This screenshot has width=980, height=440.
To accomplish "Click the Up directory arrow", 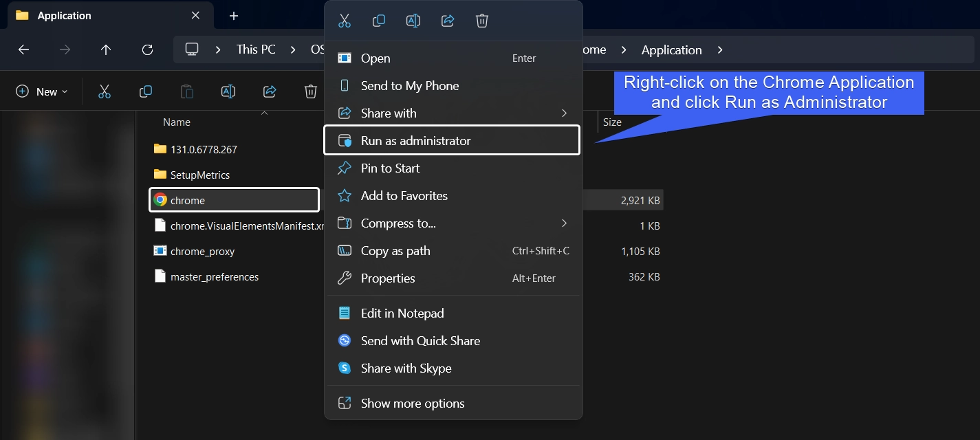I will point(106,49).
